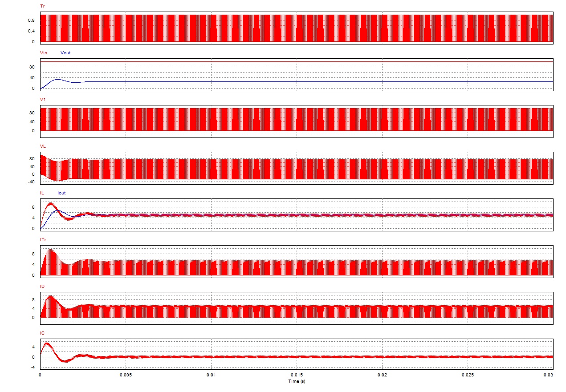566x392 pixels.
Task: Select the ITr waveform label
Action: pos(43,240)
